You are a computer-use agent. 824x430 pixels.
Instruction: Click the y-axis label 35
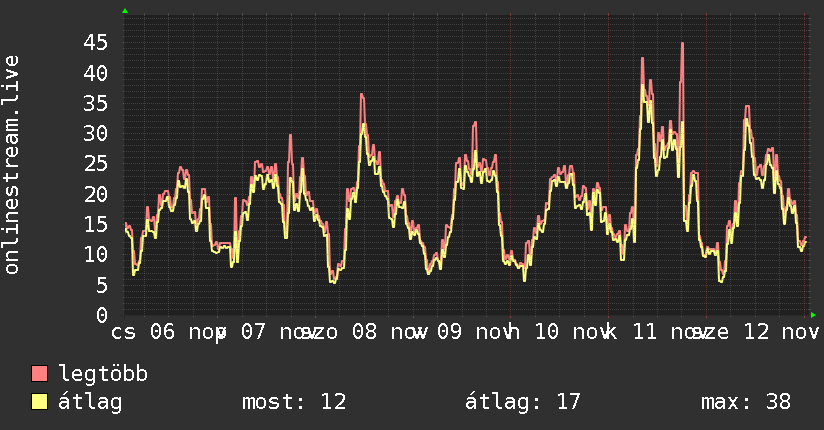tap(96, 104)
